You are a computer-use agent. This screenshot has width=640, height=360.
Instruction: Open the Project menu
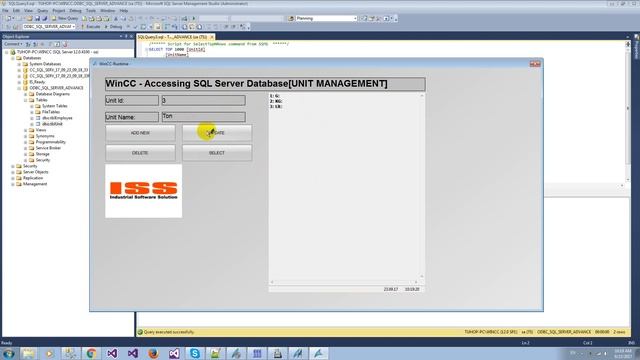click(x=58, y=11)
